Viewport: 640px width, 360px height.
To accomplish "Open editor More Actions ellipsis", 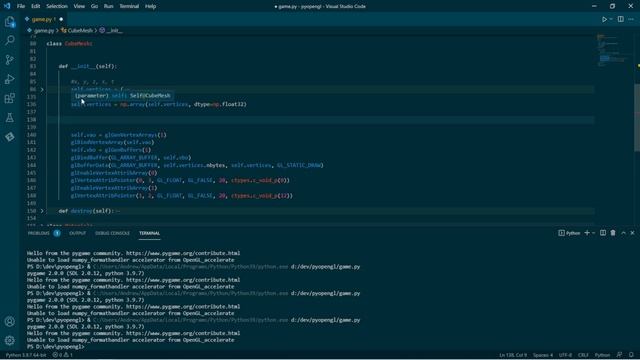I will point(631,19).
